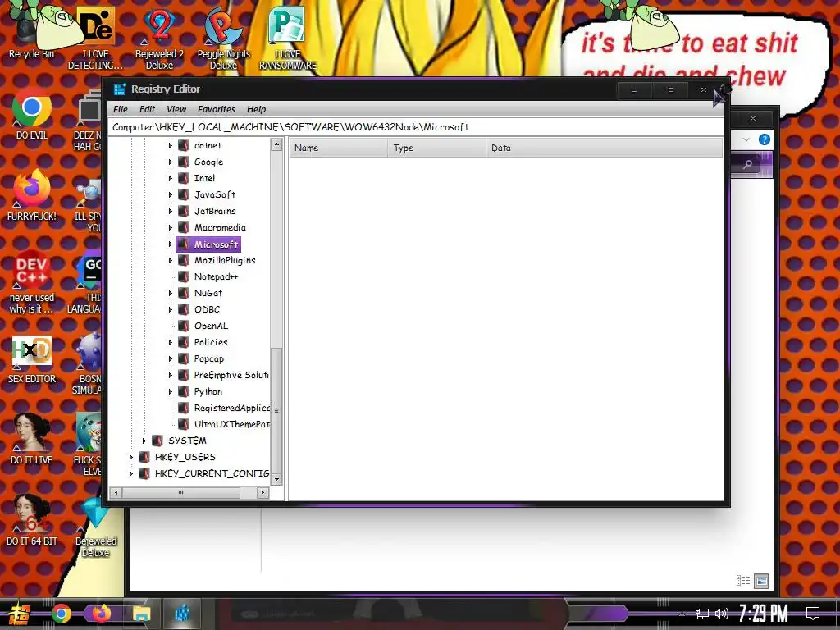Select the Policies key label
Image resolution: width=840 pixels, height=630 pixels.
(x=211, y=342)
